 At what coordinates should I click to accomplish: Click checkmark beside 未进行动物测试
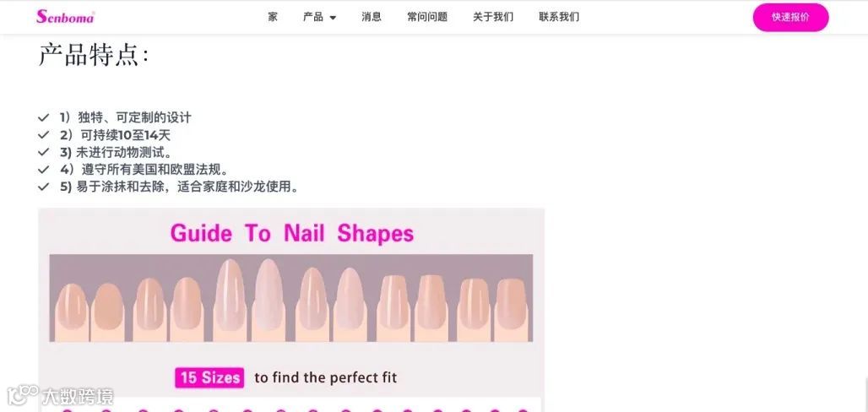click(44, 152)
